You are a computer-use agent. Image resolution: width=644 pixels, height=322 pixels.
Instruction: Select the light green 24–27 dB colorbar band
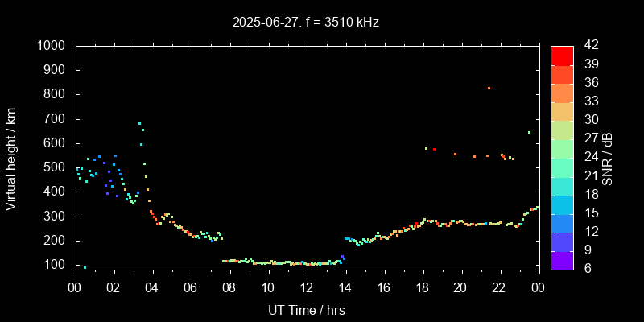tap(562, 148)
